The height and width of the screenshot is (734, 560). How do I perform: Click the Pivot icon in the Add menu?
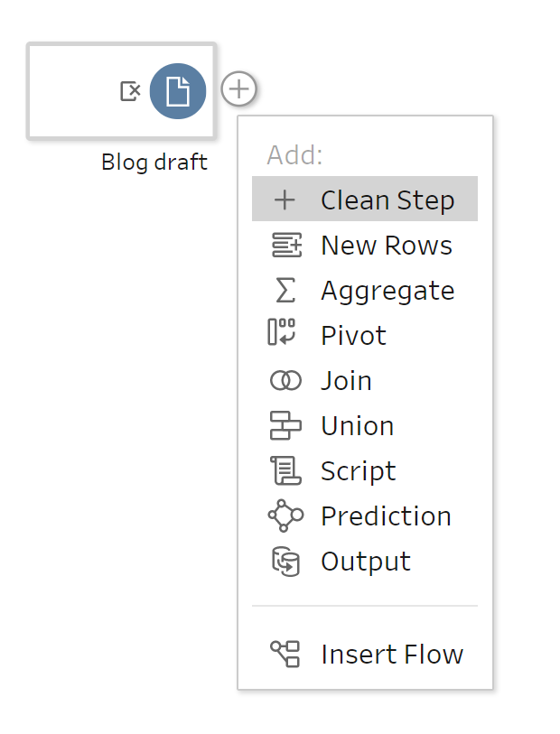pos(283,333)
